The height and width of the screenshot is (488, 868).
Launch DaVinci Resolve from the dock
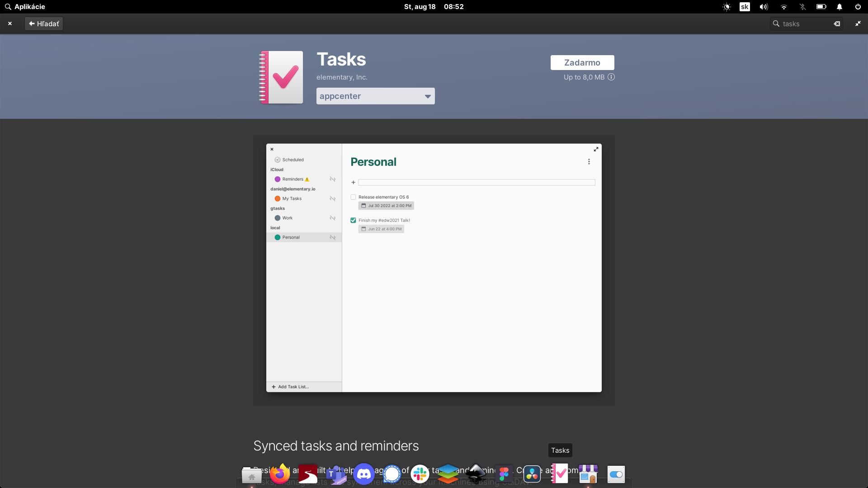point(532,474)
